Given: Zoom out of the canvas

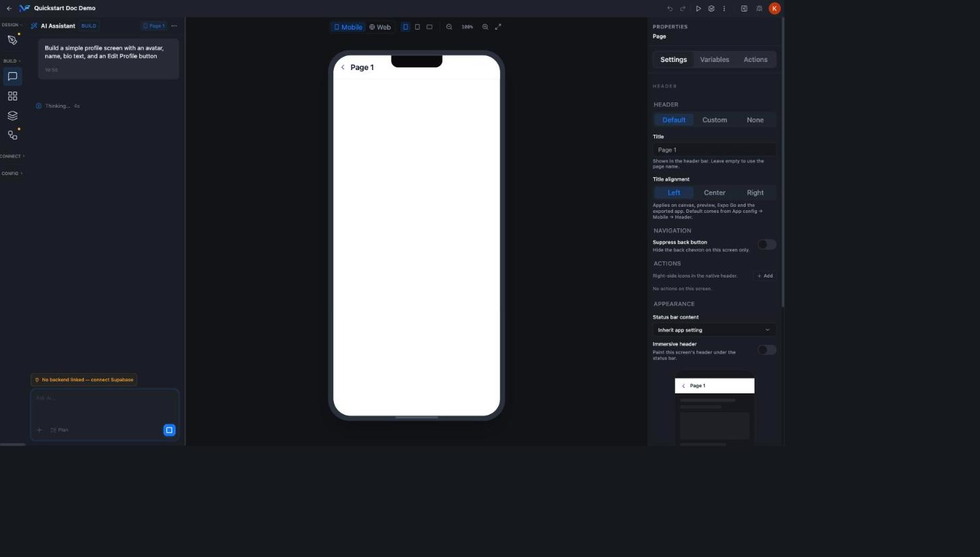Looking at the screenshot, I should point(449,27).
